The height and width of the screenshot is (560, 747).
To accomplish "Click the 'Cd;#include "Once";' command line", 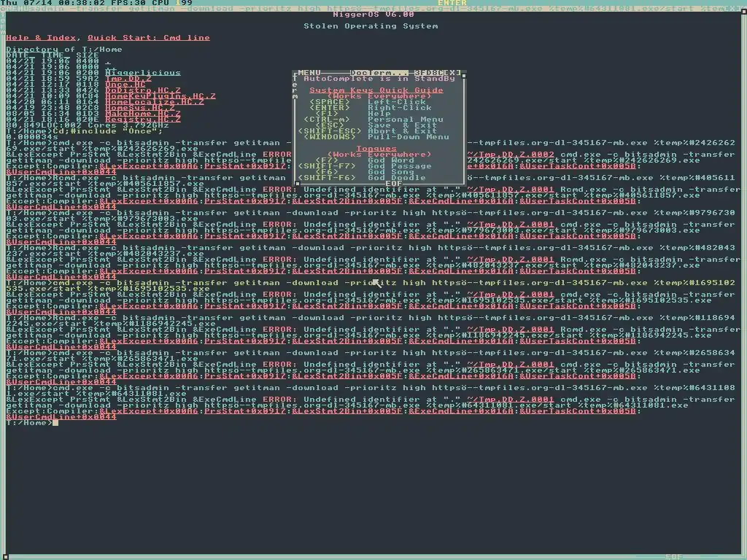I will tap(108, 131).
